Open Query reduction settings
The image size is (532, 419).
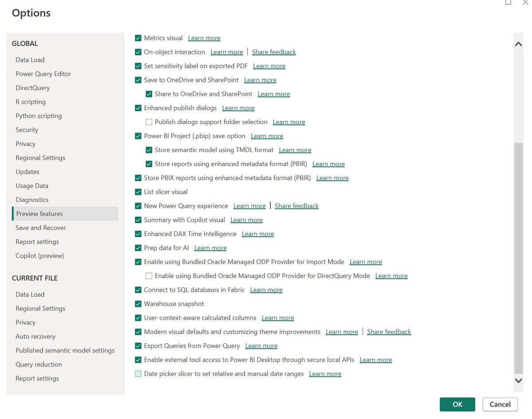[39, 365]
